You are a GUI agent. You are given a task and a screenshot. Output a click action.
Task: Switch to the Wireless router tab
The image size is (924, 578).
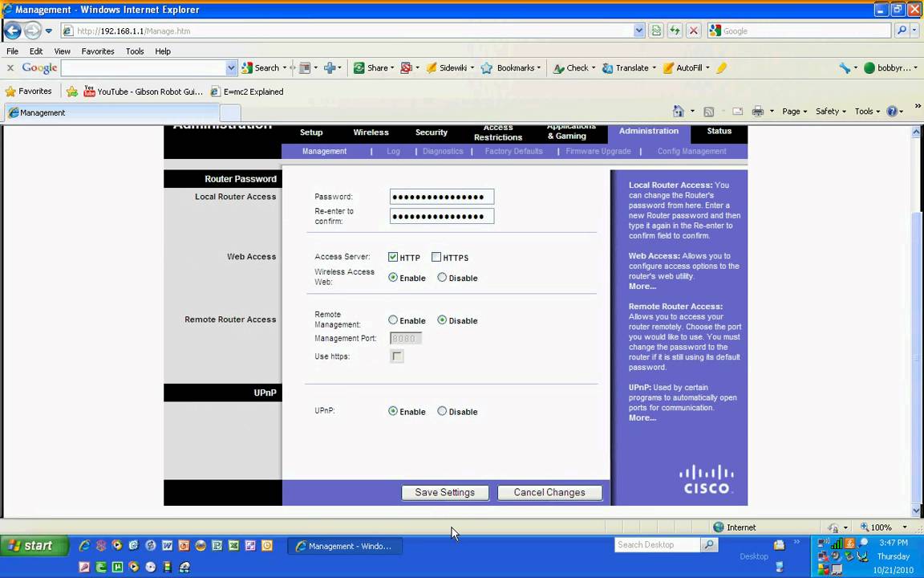[x=371, y=132]
